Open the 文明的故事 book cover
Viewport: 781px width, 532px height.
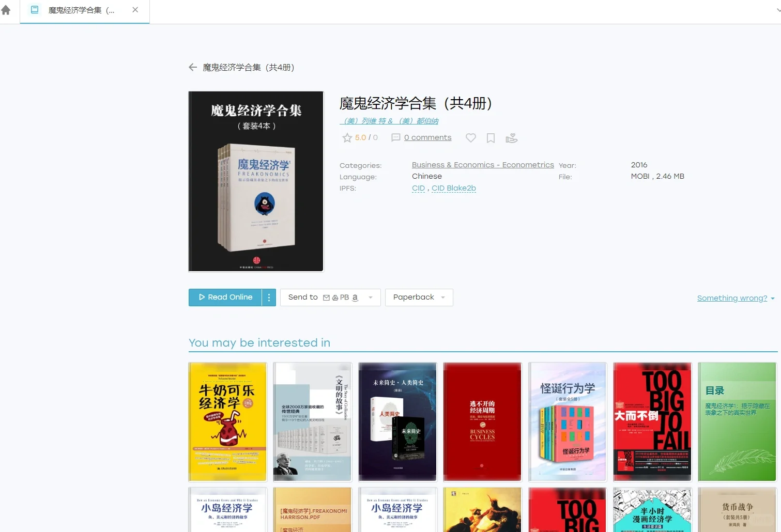point(313,421)
